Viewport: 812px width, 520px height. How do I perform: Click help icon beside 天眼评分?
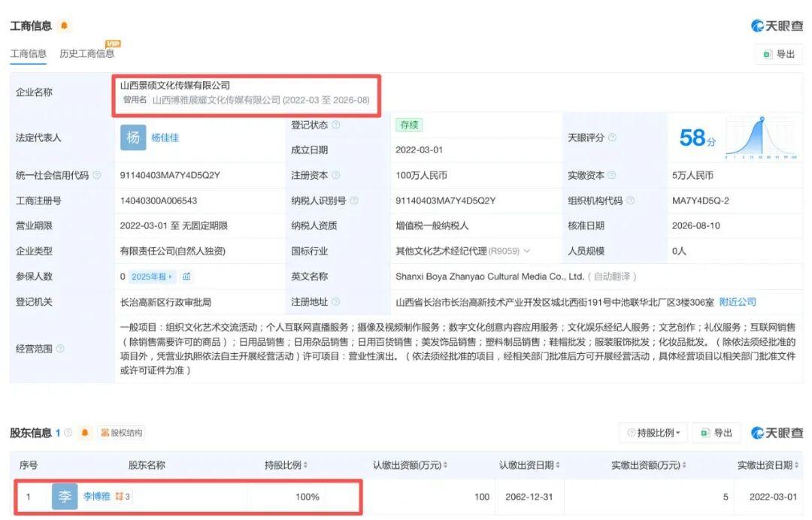pos(612,137)
